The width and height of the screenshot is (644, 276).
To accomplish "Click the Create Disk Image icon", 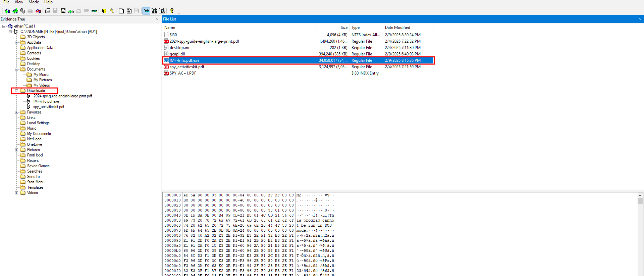I will coord(48,11).
